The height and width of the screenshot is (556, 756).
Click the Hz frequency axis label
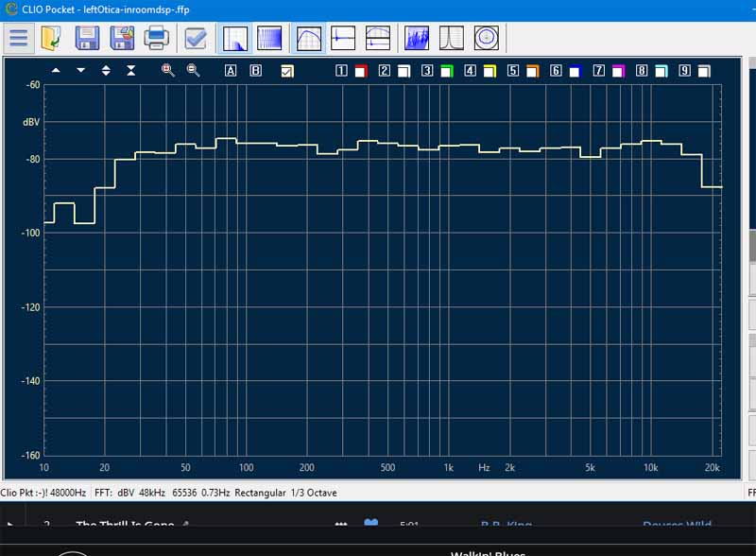[484, 468]
